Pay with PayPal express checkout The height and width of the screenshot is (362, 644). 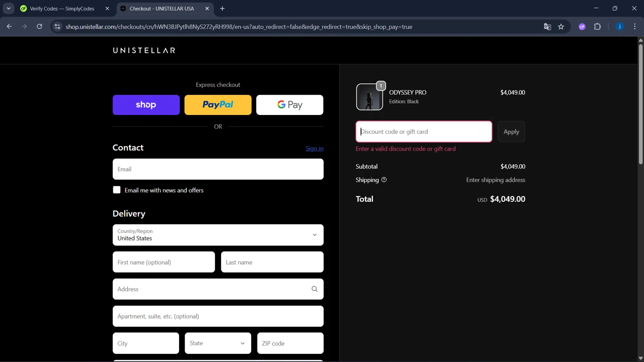[x=218, y=105]
